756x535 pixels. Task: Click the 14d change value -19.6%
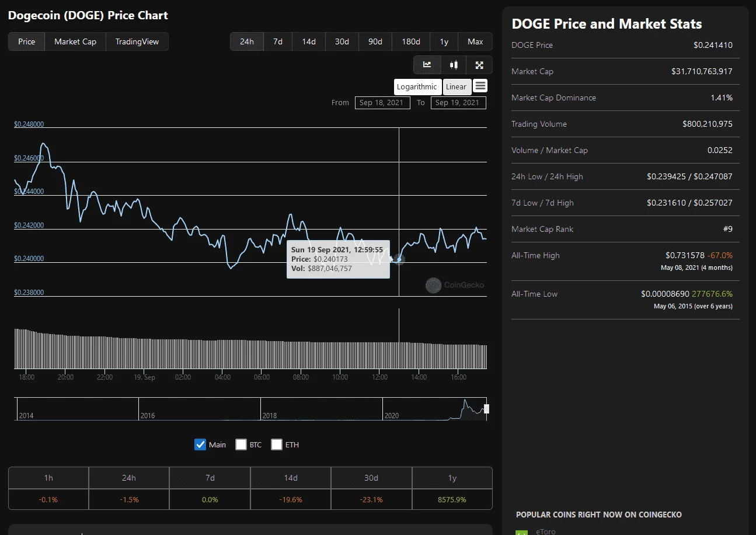pos(291,500)
